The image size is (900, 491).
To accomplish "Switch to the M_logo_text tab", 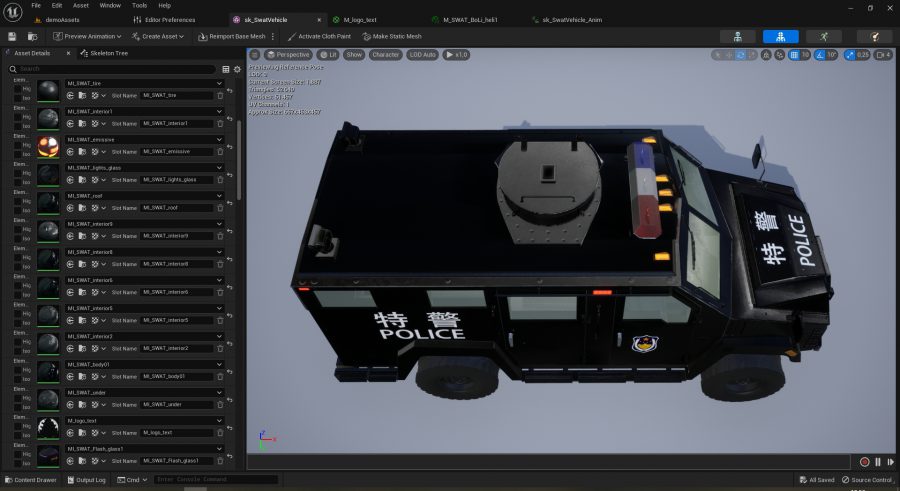I will pos(359,20).
